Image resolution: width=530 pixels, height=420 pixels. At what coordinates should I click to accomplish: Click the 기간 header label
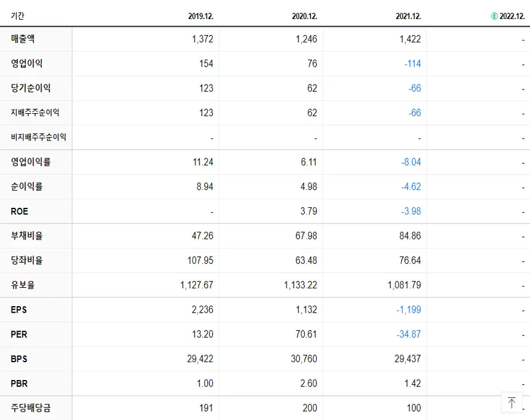coord(17,16)
